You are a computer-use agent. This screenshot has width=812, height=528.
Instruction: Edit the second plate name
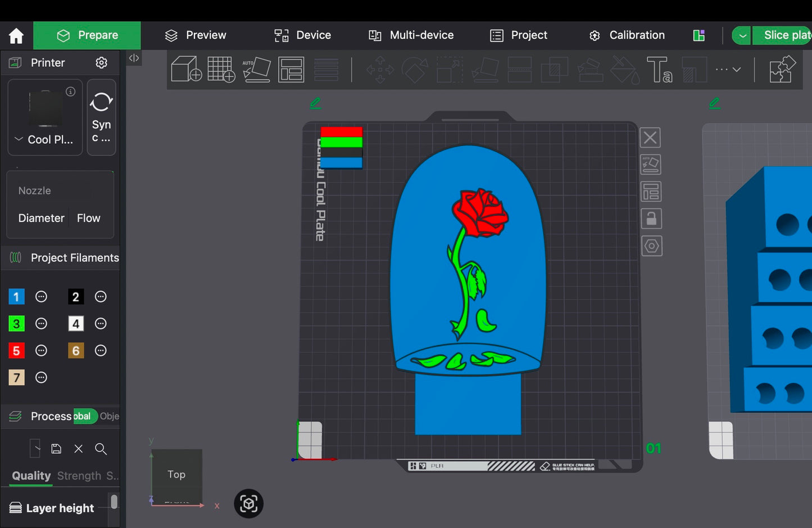pos(715,103)
